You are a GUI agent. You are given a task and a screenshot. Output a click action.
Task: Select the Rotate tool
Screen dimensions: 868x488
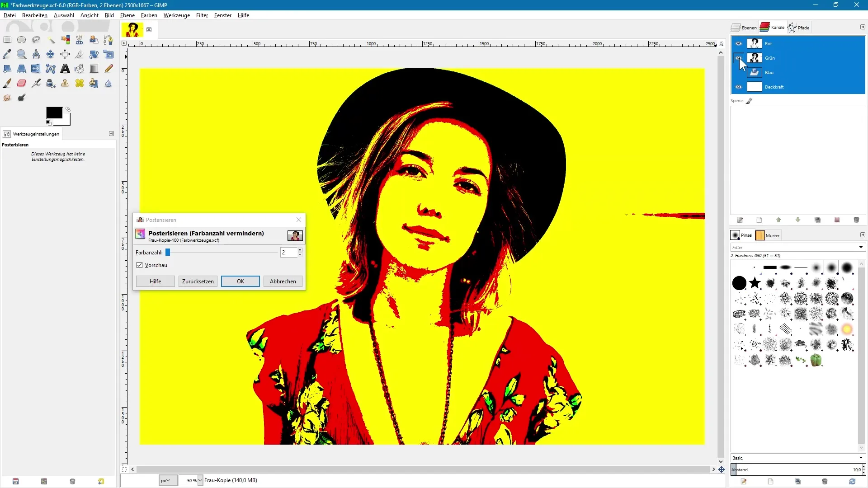pyautogui.click(x=94, y=54)
